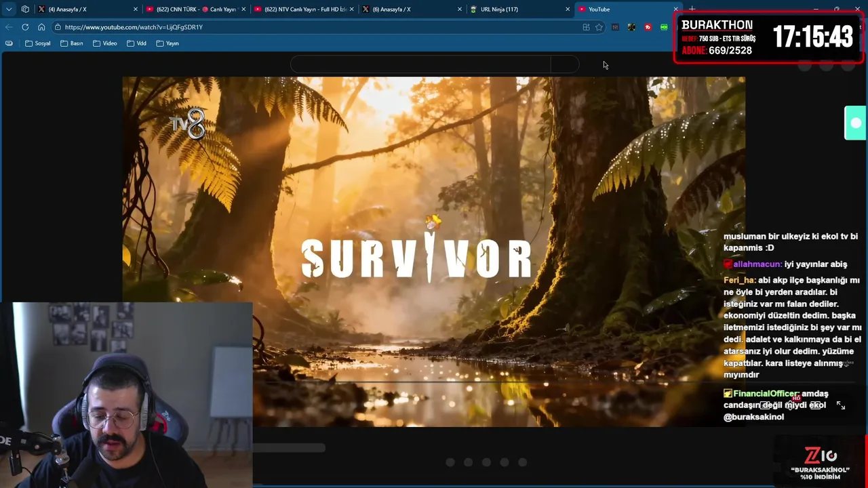Viewport: 868px width, 488px height.
Task: Open the red circular extension icon
Action: [x=648, y=27]
